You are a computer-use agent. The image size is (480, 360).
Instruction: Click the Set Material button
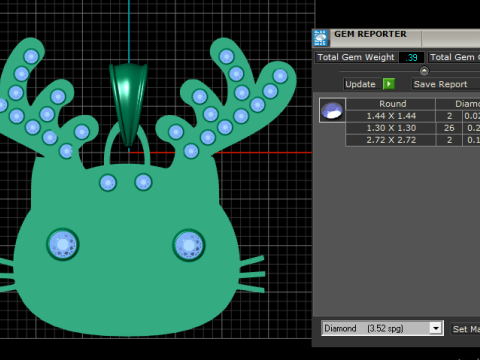(x=466, y=329)
